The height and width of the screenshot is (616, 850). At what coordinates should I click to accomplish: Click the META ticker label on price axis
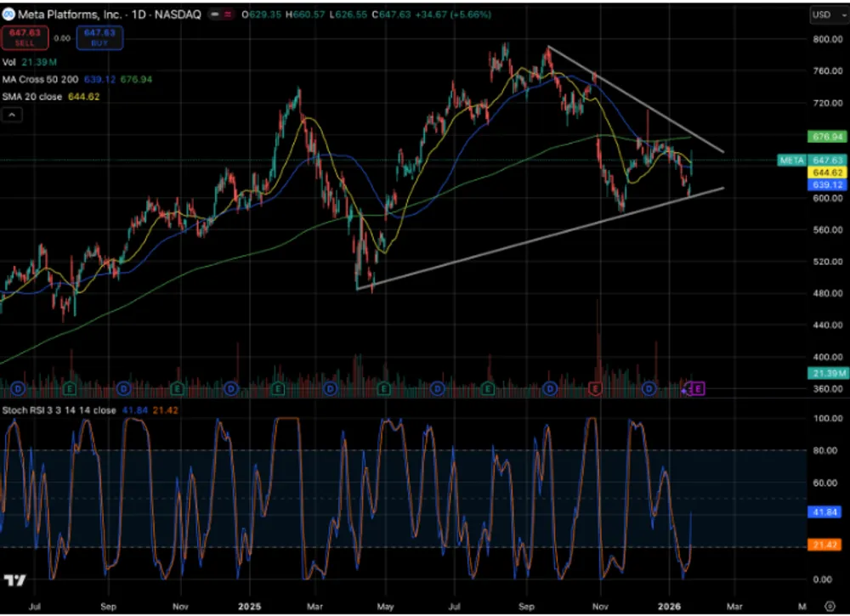click(790, 160)
